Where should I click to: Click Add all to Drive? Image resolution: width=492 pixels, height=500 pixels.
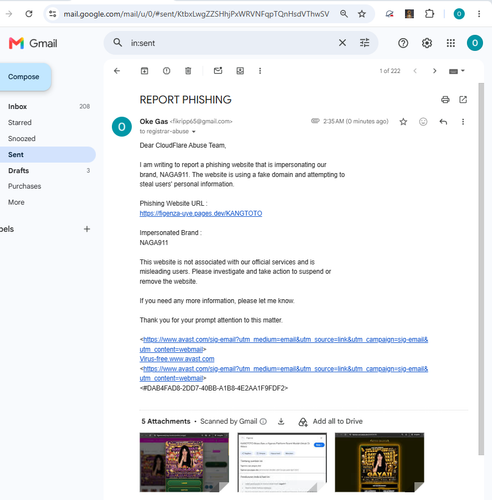click(x=330, y=422)
